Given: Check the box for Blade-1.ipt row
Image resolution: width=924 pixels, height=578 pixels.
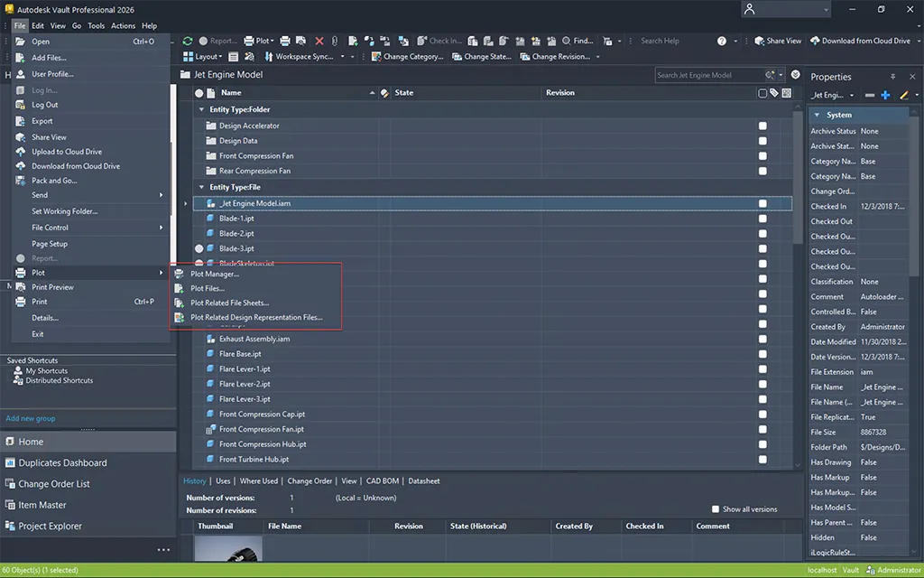Looking at the screenshot, I should 762,219.
